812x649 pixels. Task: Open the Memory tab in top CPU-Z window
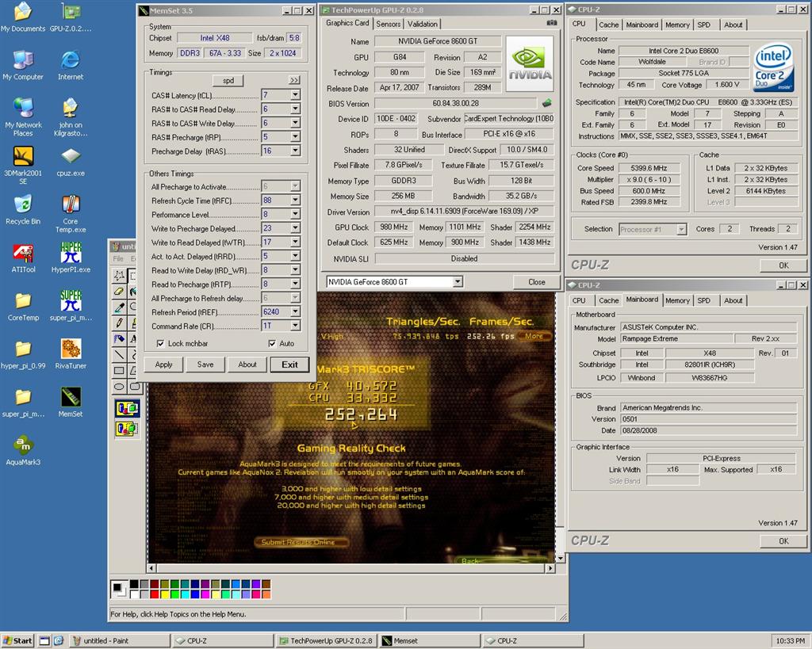click(677, 25)
